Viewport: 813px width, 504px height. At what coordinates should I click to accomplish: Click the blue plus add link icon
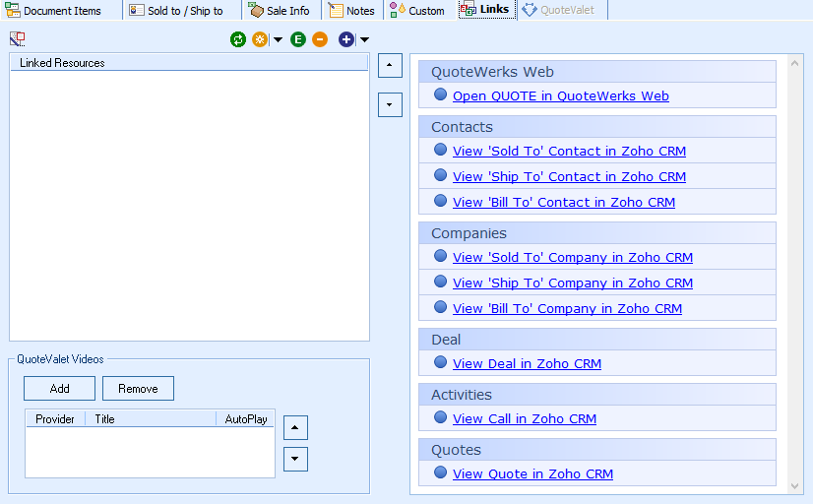pyautogui.click(x=346, y=39)
